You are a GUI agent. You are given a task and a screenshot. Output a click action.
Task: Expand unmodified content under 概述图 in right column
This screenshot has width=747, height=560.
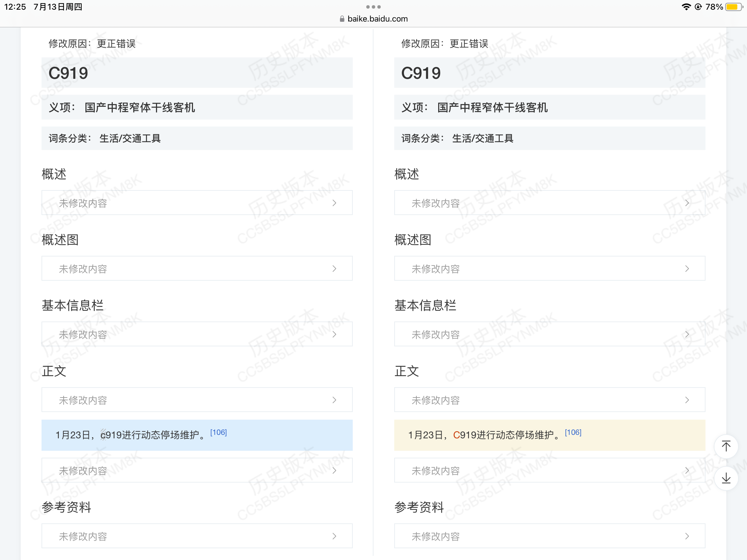(550, 269)
